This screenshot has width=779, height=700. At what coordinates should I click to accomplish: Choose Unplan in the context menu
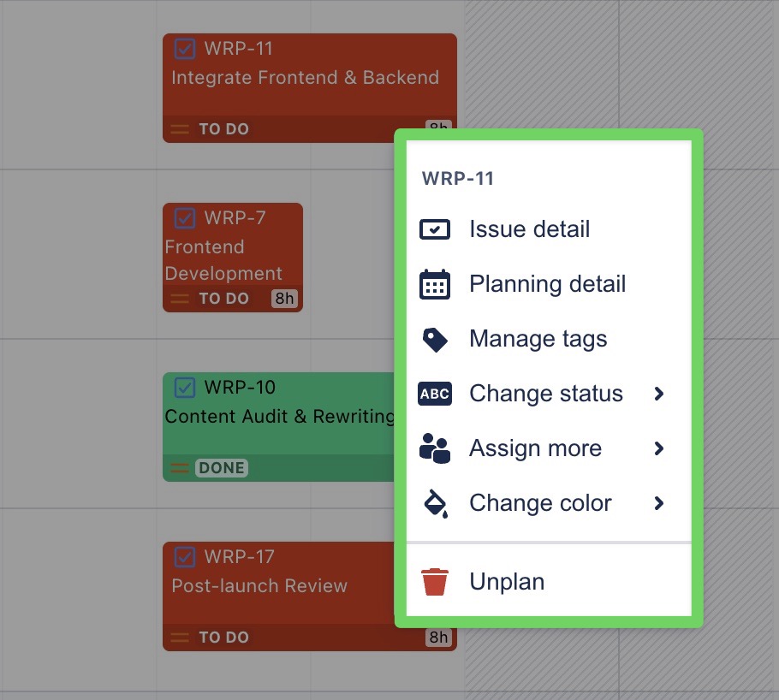(x=507, y=582)
